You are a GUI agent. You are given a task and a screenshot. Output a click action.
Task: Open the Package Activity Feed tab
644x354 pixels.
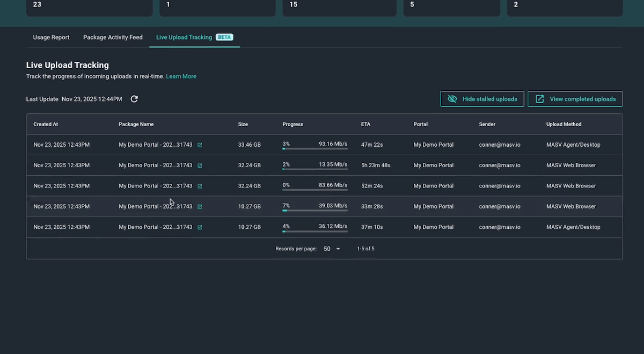tap(113, 38)
